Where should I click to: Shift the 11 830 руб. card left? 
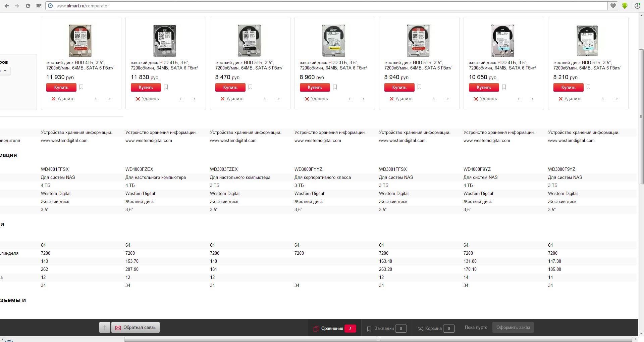click(182, 99)
